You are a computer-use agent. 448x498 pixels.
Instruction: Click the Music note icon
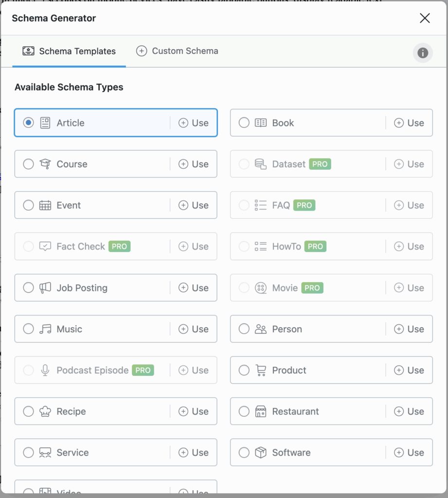tap(45, 329)
